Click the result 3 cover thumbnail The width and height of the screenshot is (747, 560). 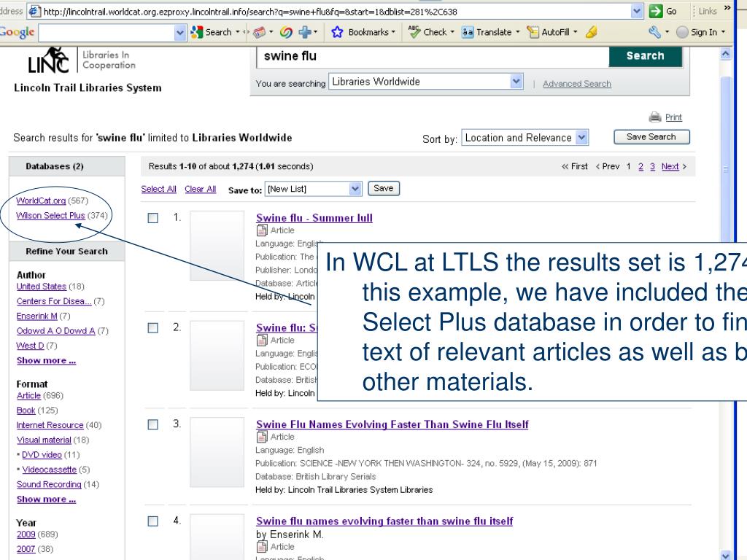click(x=217, y=452)
